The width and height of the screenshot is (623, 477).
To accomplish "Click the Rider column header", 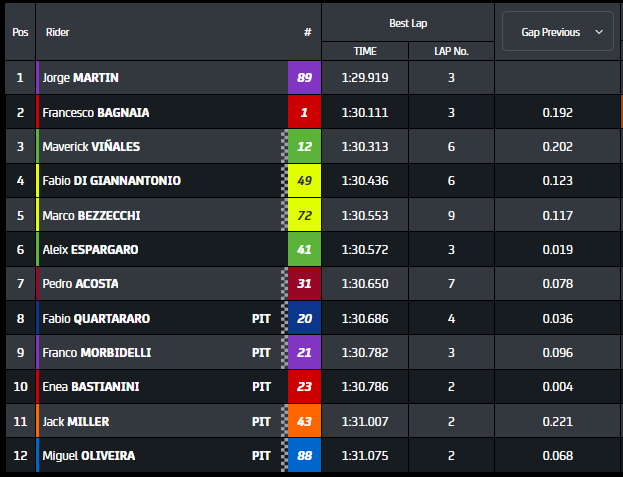I will click(x=58, y=32).
